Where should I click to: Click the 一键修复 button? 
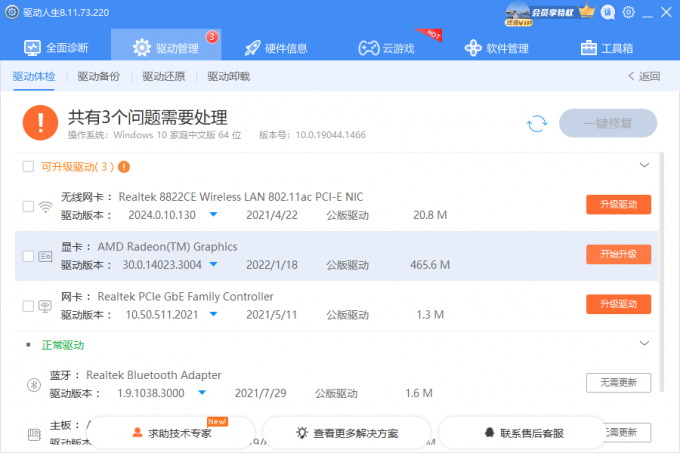pyautogui.click(x=608, y=124)
